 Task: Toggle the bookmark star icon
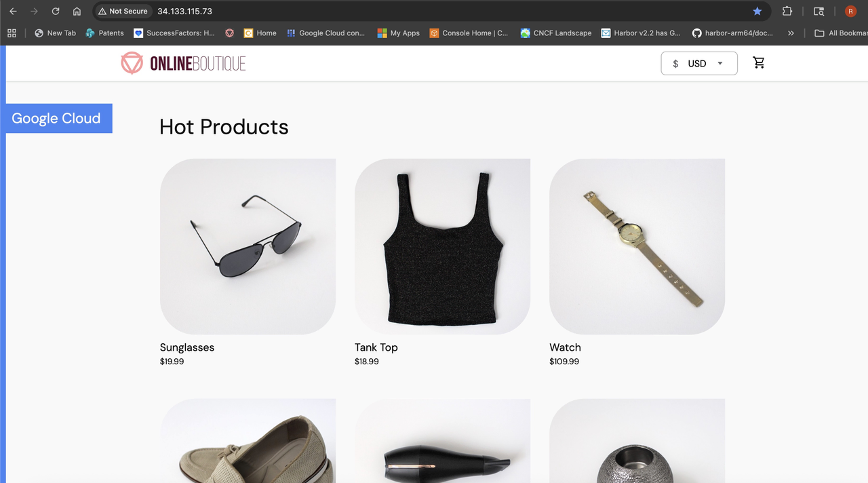757,12
